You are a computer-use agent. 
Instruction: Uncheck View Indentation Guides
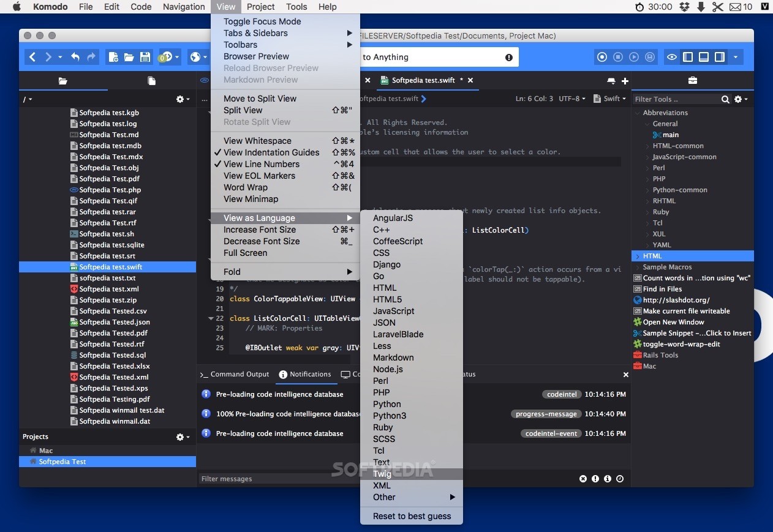[285, 152]
